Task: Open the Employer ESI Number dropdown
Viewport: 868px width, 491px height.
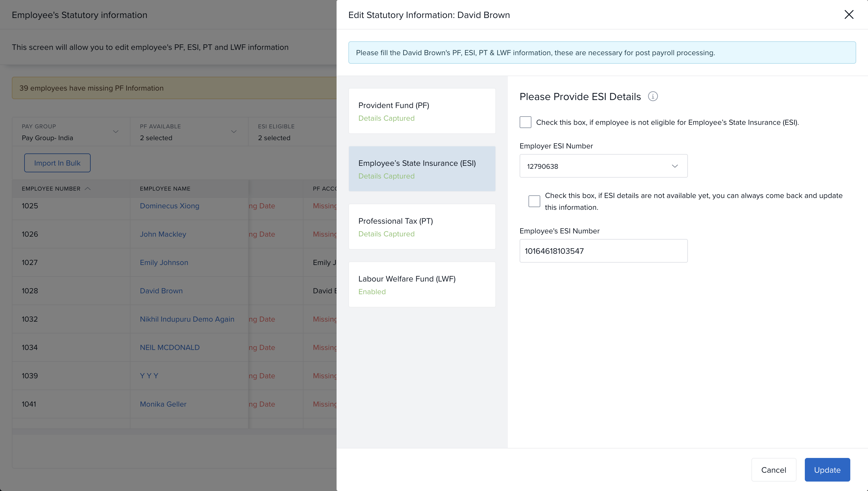Action: pyautogui.click(x=603, y=166)
